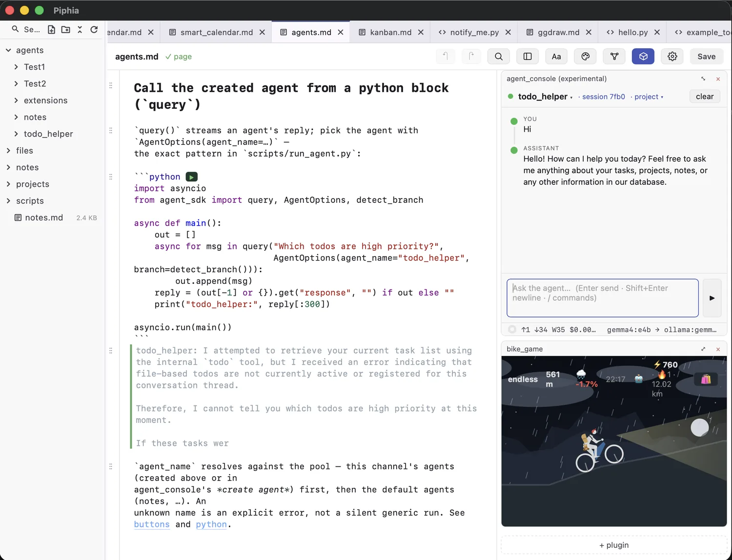Add a new plugin
The image size is (732, 560).
614,545
